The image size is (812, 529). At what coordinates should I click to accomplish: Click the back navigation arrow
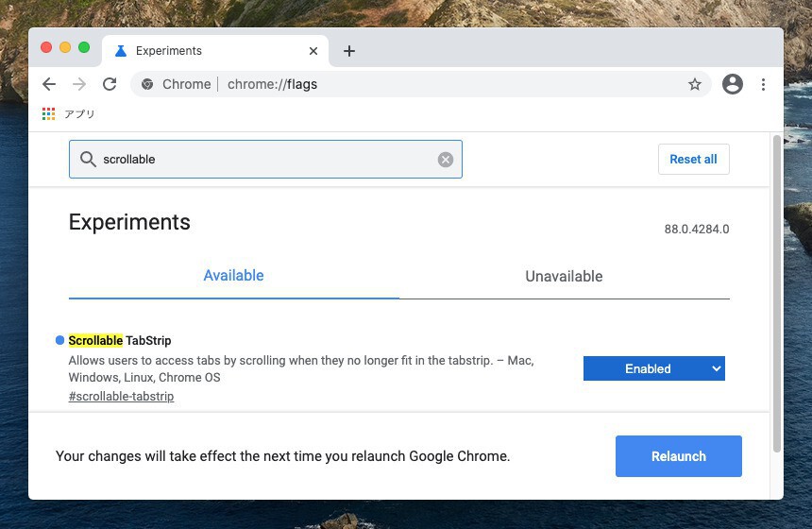[49, 84]
